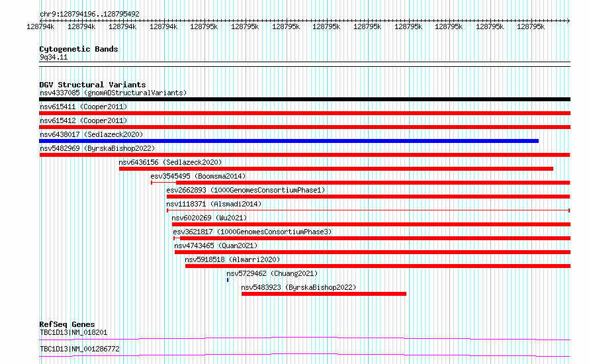Open nsv4337085 gnomADStructuralVariants label
Screen dimensions: 589x364
(x=113, y=93)
